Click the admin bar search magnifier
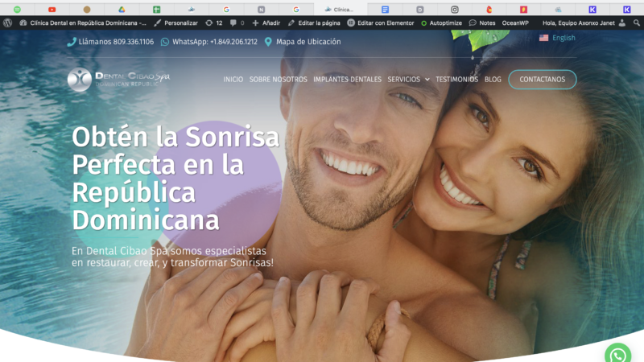Screen dimensions: 644x362 (x=637, y=23)
